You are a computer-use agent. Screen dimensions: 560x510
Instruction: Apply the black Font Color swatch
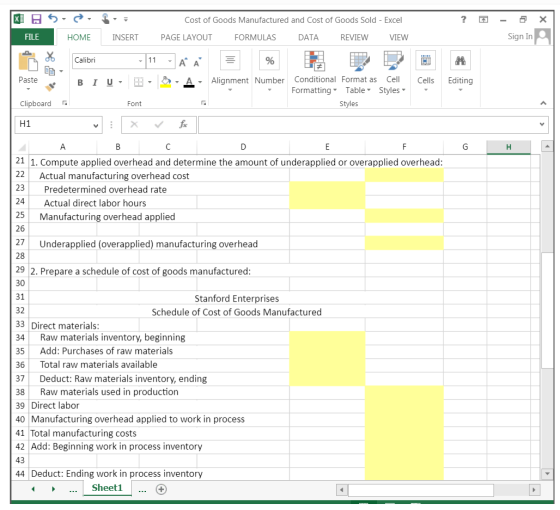tap(189, 82)
